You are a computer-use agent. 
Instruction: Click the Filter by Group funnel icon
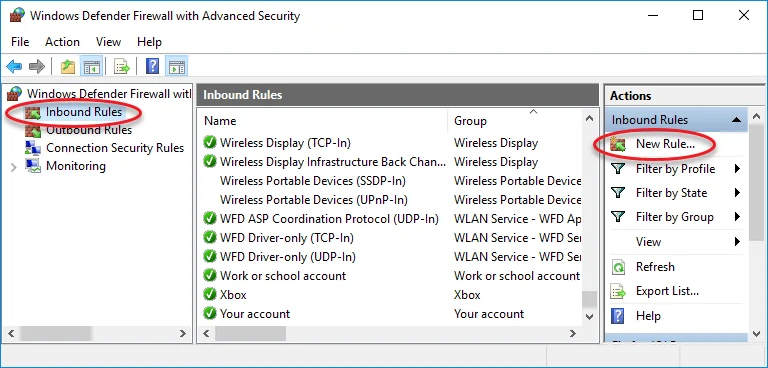click(x=619, y=217)
